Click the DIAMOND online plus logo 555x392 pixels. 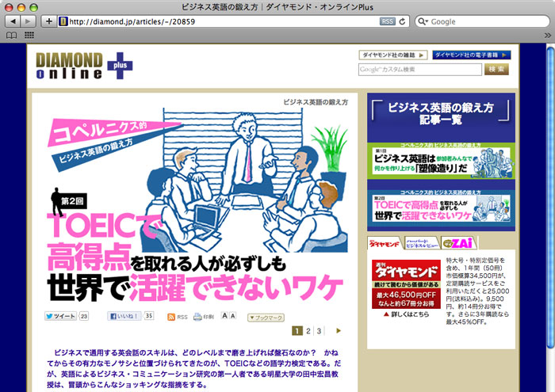[x=84, y=66]
